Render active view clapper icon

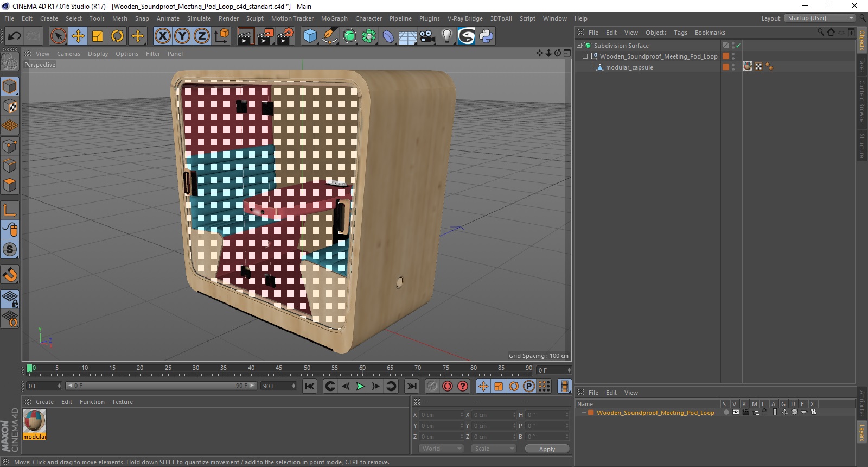point(246,36)
